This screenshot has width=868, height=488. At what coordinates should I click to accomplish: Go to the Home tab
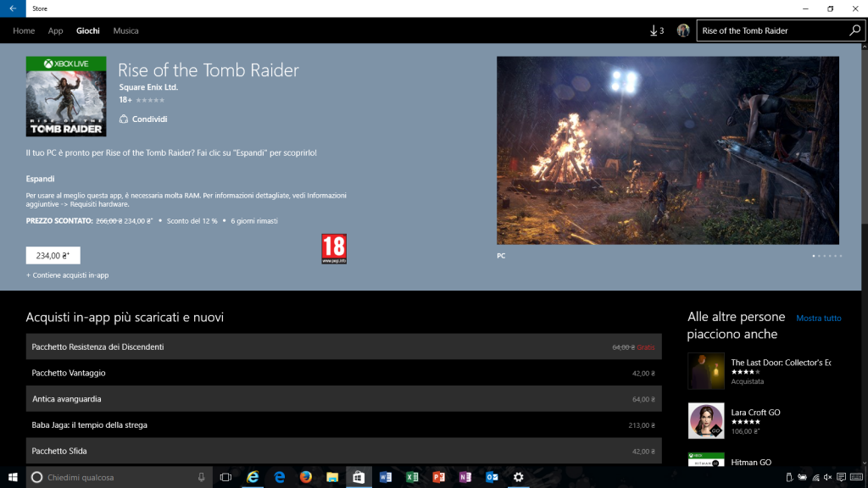pyautogui.click(x=24, y=30)
